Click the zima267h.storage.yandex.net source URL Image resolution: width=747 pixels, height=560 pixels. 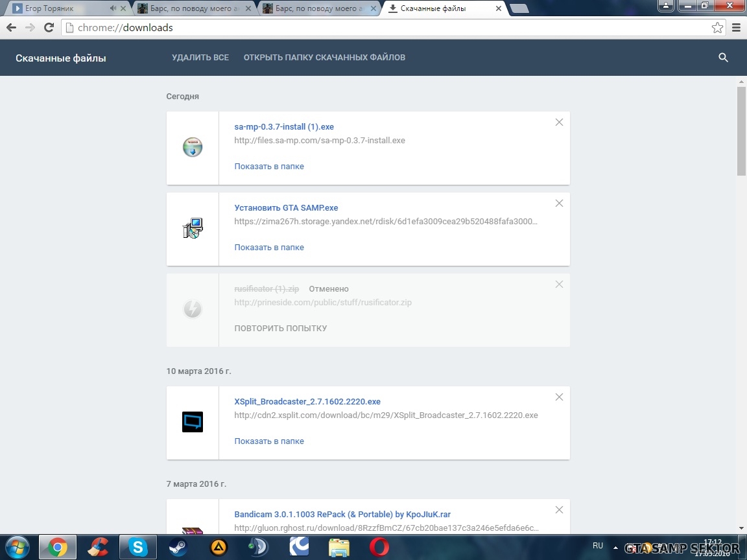pyautogui.click(x=386, y=222)
